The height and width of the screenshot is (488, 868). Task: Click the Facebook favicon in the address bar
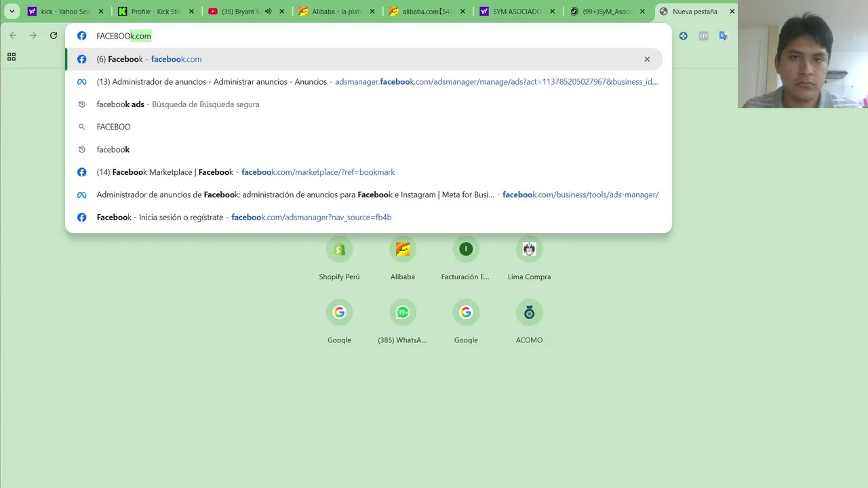81,36
